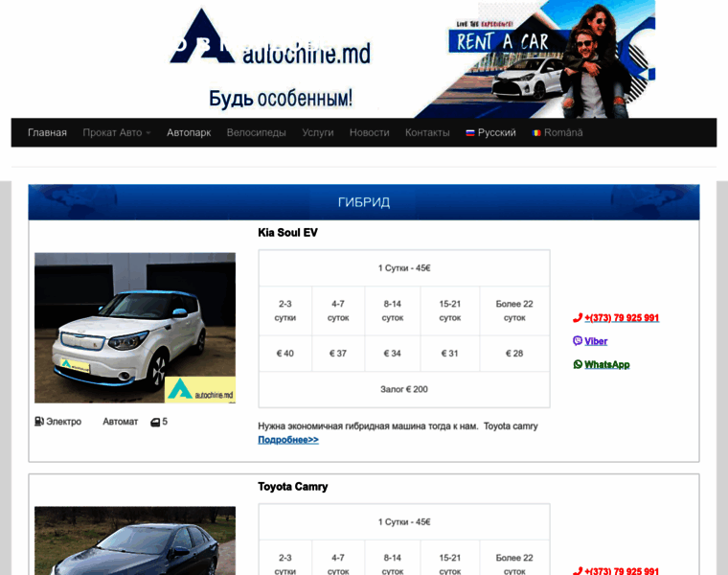
Task: Open the Kia Soul EV car photo
Action: click(x=135, y=328)
